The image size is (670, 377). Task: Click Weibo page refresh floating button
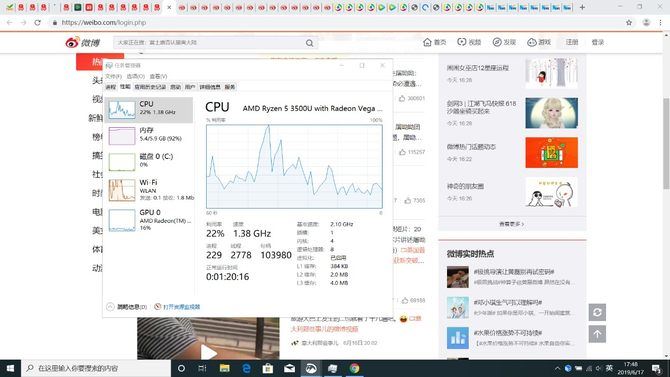[x=597, y=312]
